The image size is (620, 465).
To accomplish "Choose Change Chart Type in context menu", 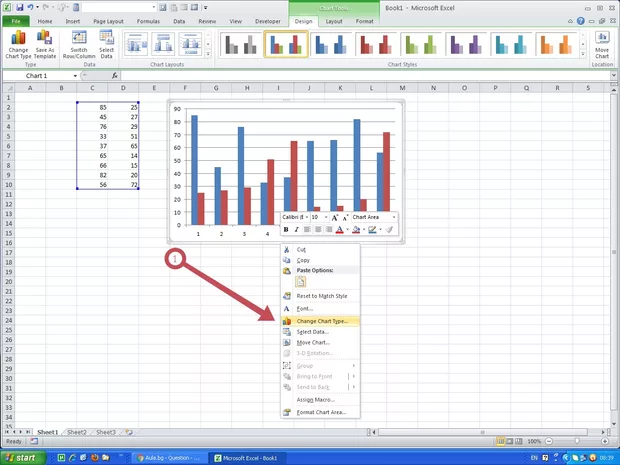I will pos(320,321).
